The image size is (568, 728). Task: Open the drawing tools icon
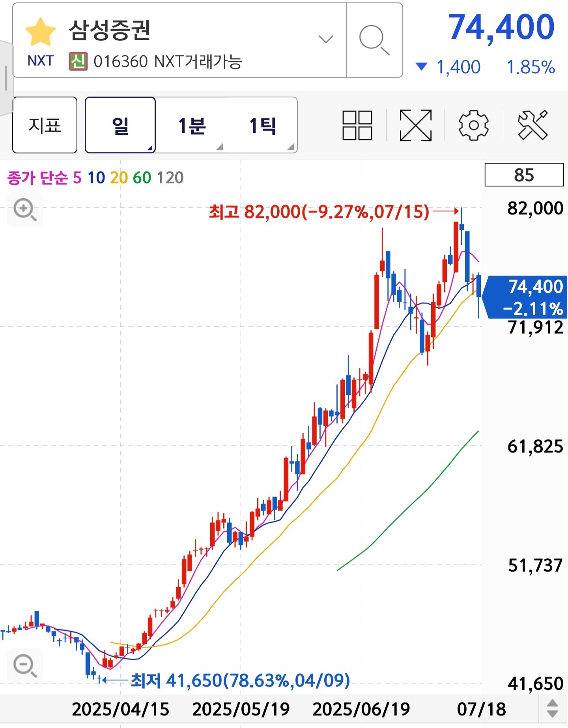point(532,125)
